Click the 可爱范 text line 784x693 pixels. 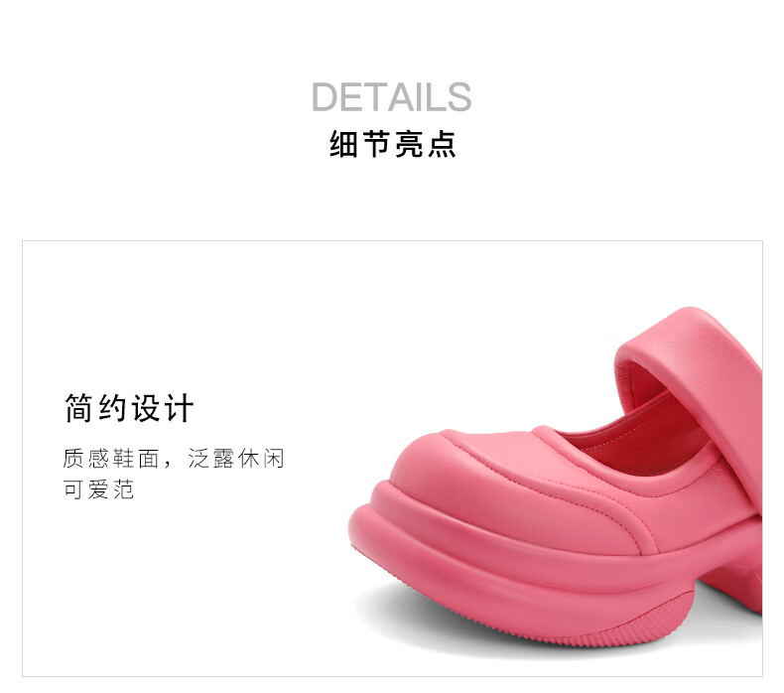tap(98, 488)
